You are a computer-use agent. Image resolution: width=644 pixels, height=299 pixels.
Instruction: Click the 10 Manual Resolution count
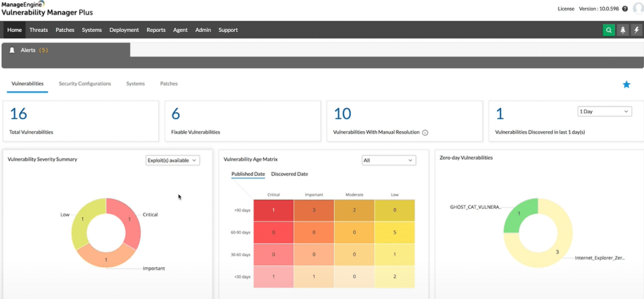click(x=342, y=113)
